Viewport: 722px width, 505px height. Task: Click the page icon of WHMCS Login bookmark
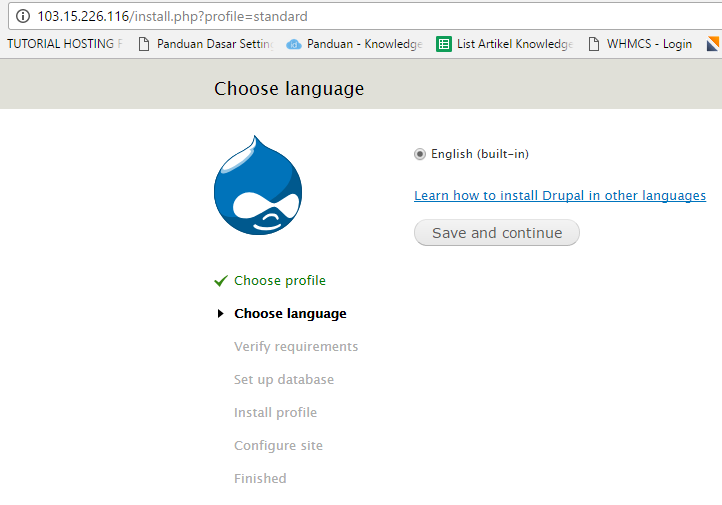594,44
